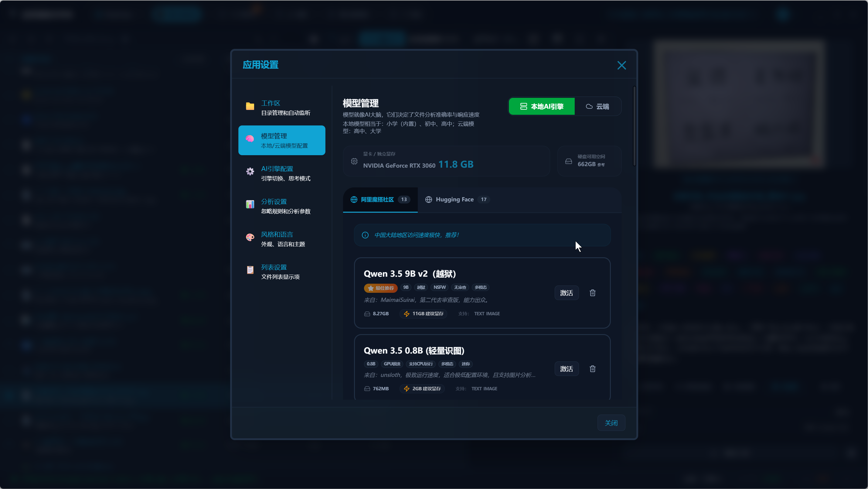Switch to 本地AI引擎 mode

pos(542,107)
